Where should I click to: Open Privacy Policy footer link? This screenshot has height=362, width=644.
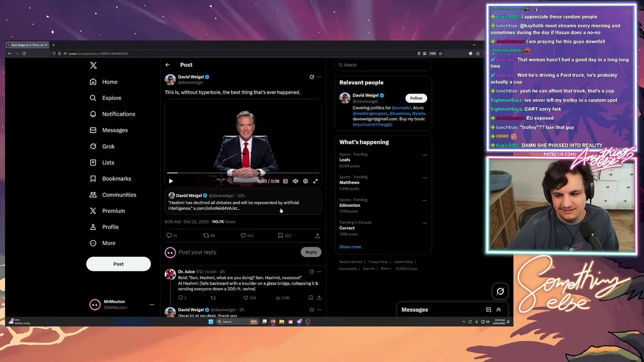pos(378,262)
